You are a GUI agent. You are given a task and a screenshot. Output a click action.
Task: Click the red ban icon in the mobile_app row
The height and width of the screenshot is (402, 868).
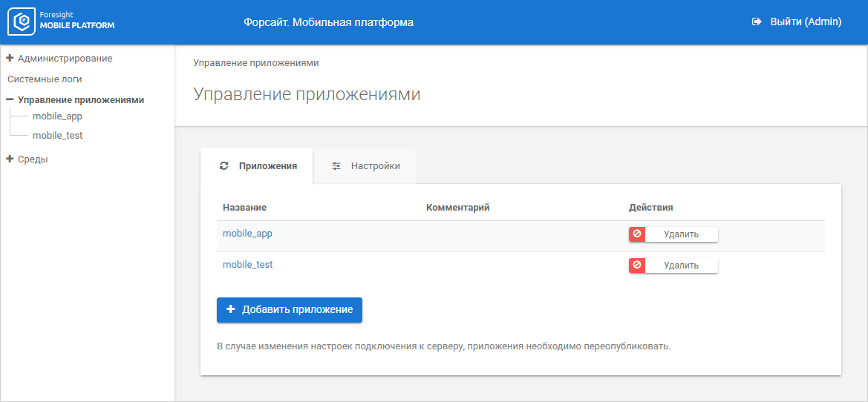[x=637, y=234]
